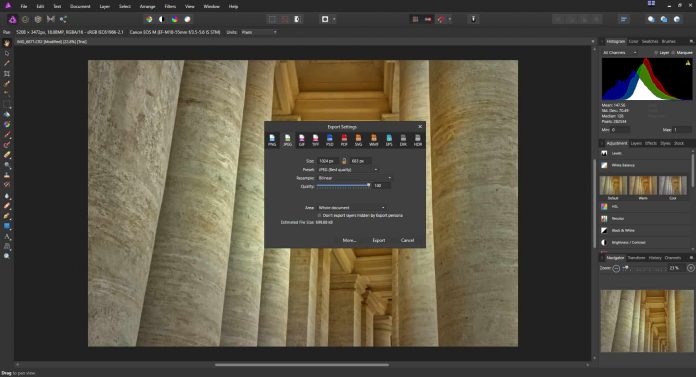This screenshot has height=377, width=696.
Task: Select the Marquee radio option in Histogram
Action: click(673, 52)
